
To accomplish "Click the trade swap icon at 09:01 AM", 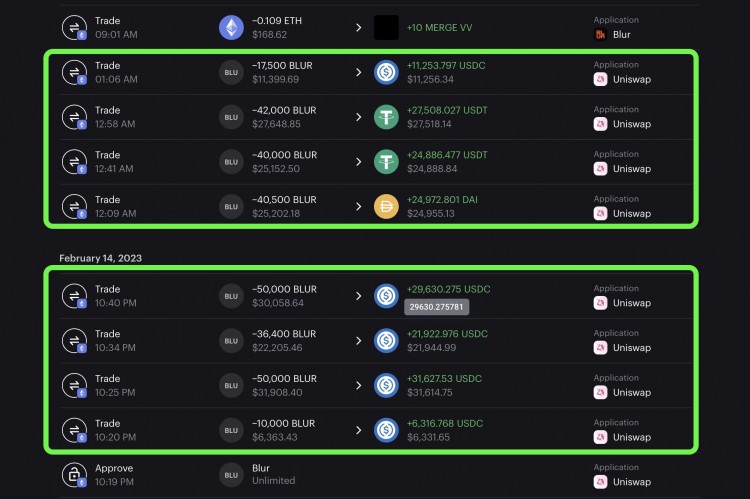I will 74,27.
